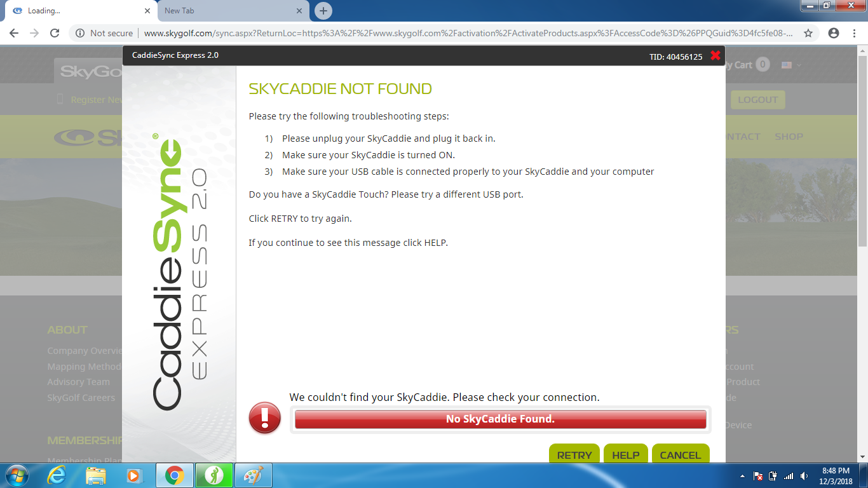868x488 pixels.
Task: Click the RETRY button
Action: point(574,454)
